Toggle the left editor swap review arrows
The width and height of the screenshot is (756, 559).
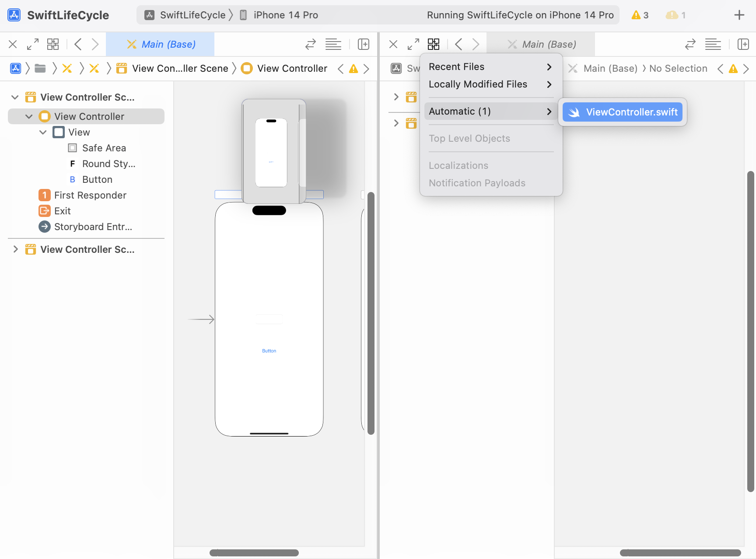[311, 44]
